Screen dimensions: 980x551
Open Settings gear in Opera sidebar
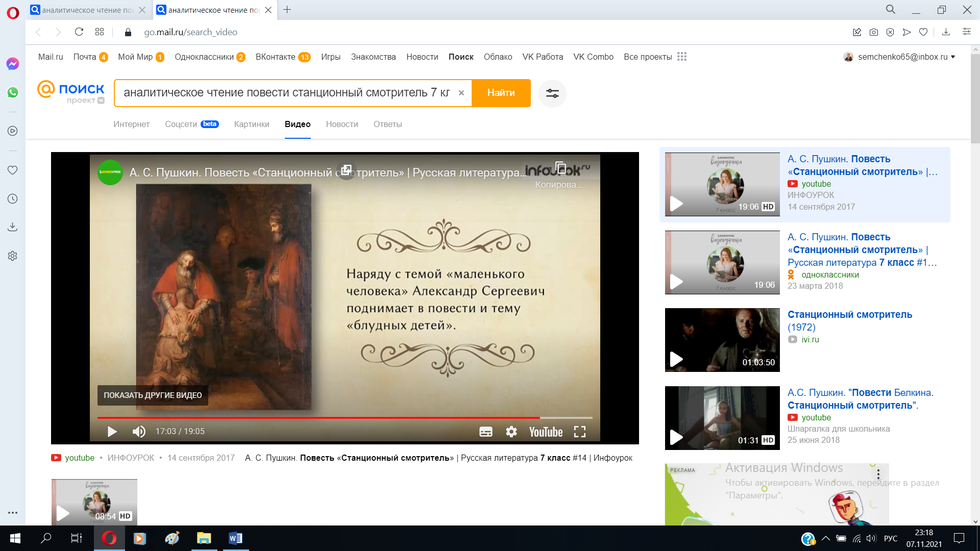click(x=13, y=256)
